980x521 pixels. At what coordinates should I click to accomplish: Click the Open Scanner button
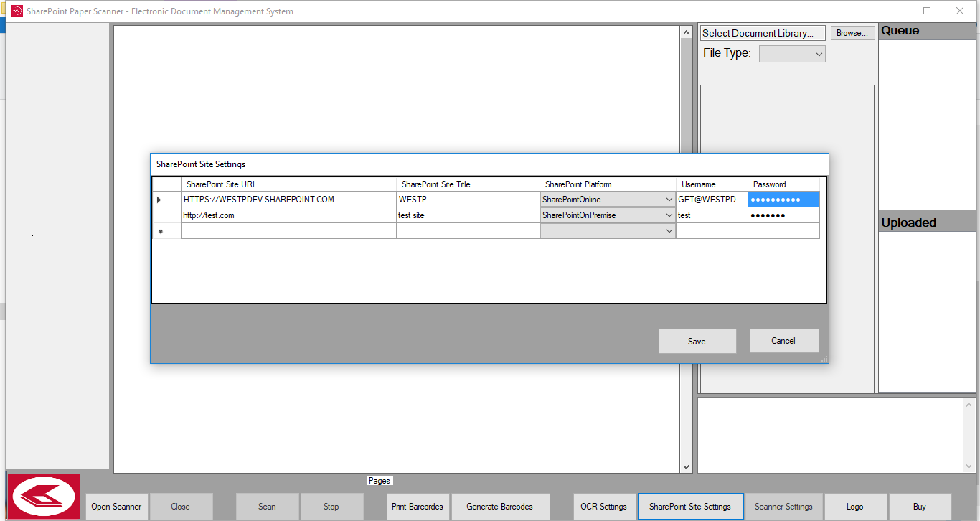116,507
